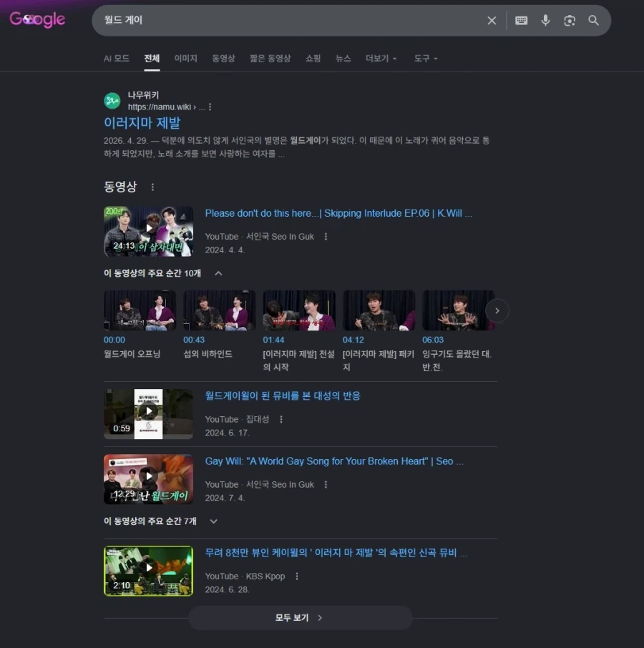The width and height of the screenshot is (644, 648).
Task: Expand the 더보기 dropdown
Action: (x=381, y=58)
